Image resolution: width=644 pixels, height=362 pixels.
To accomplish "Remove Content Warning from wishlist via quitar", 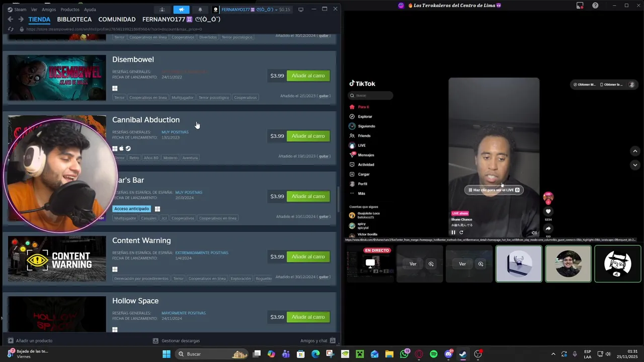I will click(x=324, y=277).
